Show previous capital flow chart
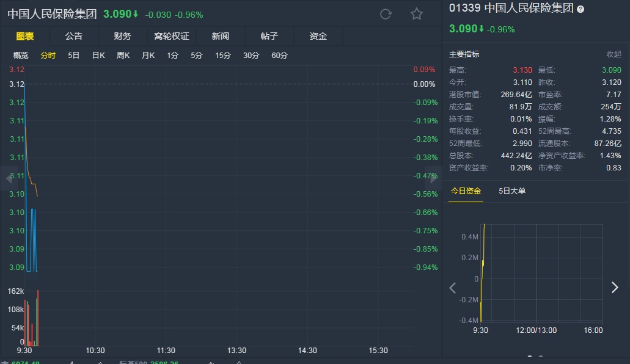Image resolution: width=630 pixels, height=364 pixels. point(453,288)
